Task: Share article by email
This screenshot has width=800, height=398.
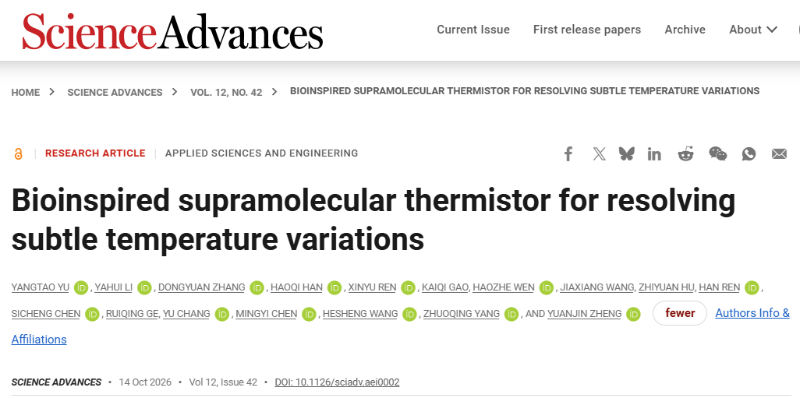Action: (x=779, y=154)
